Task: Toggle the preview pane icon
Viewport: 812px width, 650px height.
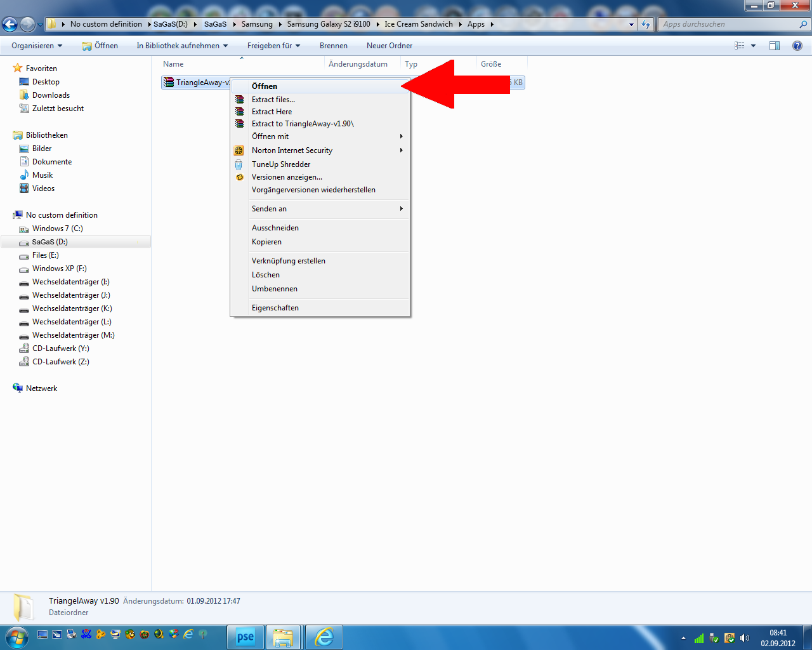Action: click(775, 46)
